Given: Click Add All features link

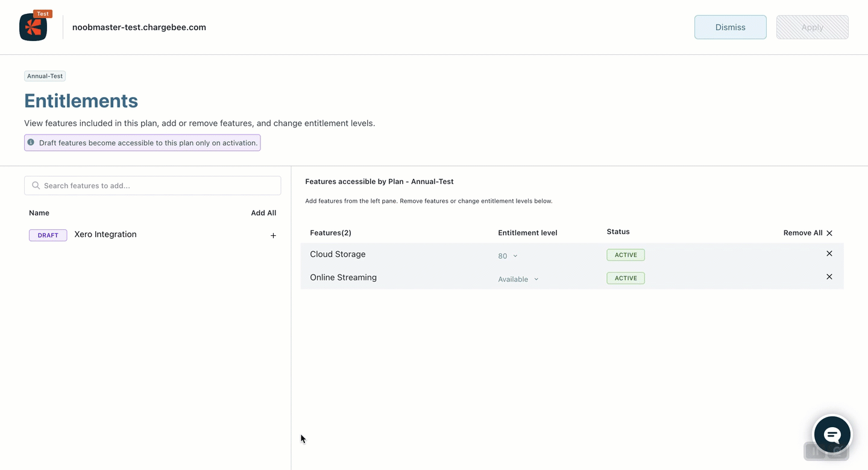Looking at the screenshot, I should [263, 213].
